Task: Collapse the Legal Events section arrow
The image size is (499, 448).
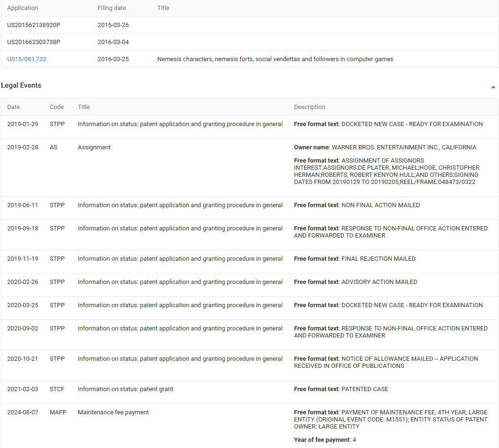Action: 493,87
